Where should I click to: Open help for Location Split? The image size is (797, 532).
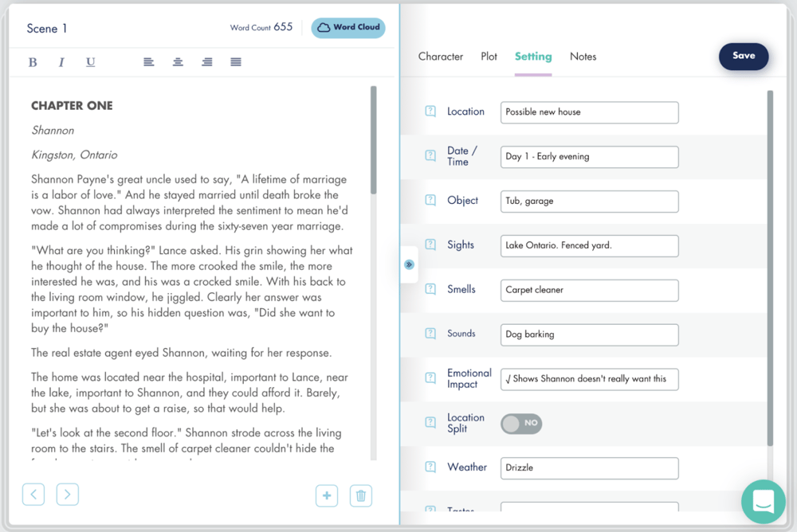(x=430, y=422)
